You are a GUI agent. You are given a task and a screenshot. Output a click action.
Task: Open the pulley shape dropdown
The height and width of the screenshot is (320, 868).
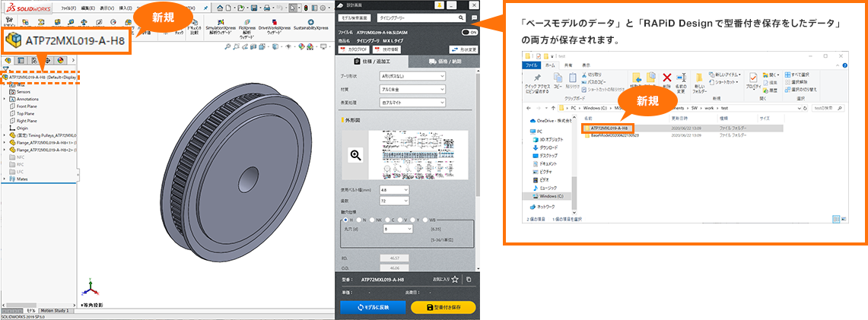[412, 75]
